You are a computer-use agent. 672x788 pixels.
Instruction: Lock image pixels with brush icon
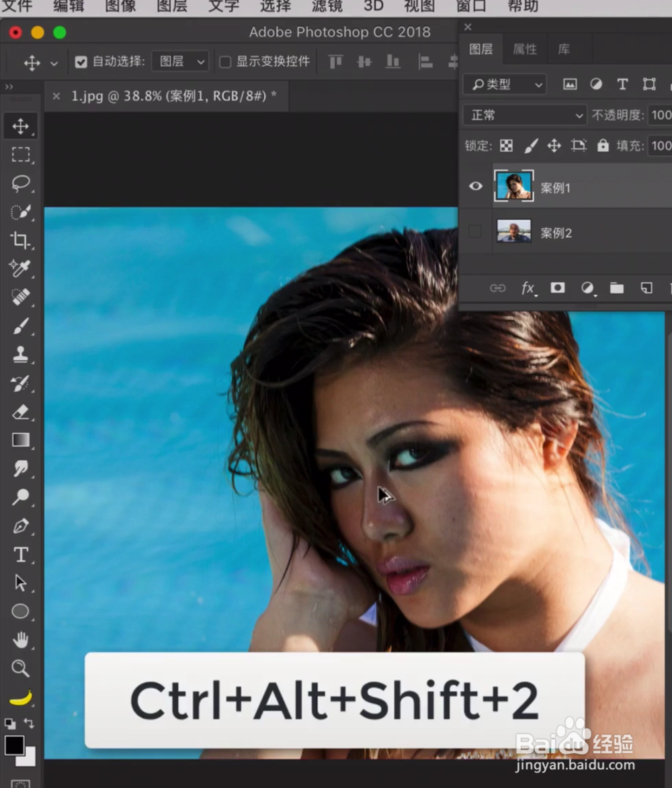tap(531, 146)
